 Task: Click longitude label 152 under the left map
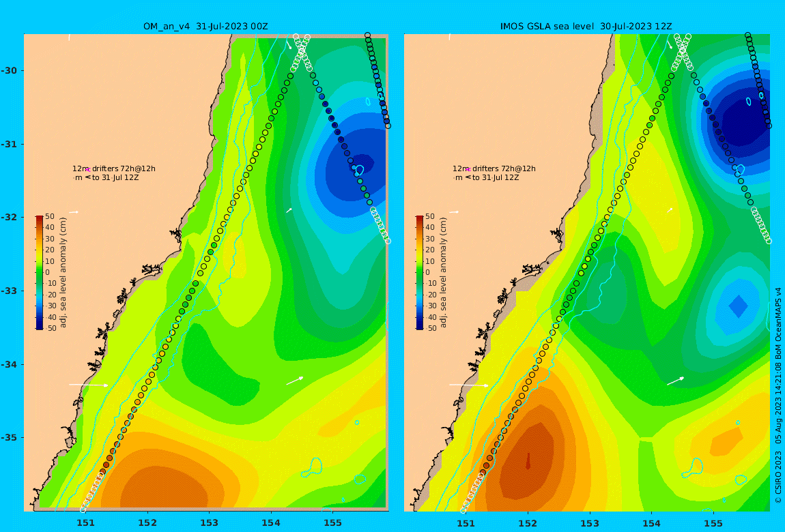(x=147, y=523)
